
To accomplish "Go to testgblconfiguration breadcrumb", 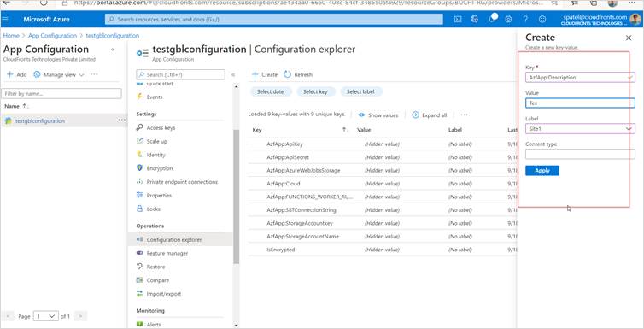I will pos(113,36).
